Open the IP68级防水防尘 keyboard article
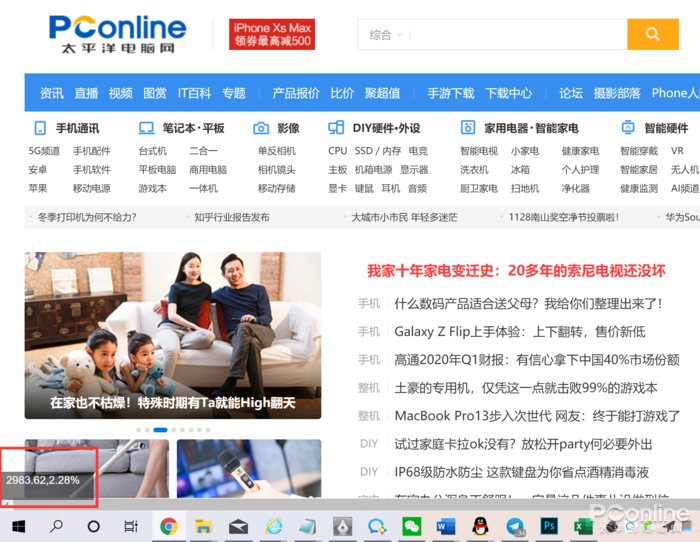The width and height of the screenshot is (700, 542). 521,472
